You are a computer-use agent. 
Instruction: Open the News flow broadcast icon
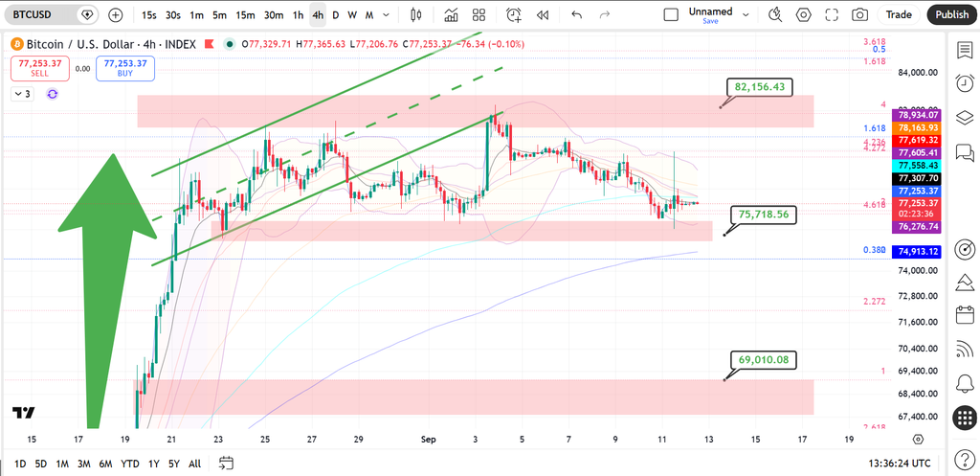[x=965, y=349]
